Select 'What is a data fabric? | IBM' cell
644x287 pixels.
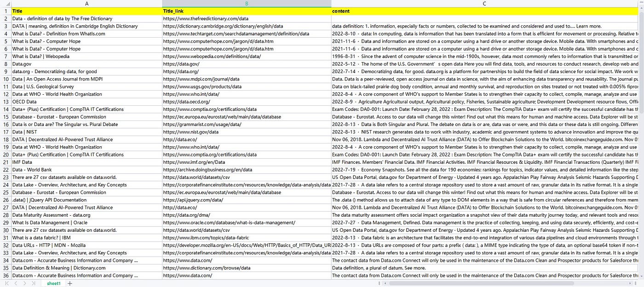[x=87, y=238]
